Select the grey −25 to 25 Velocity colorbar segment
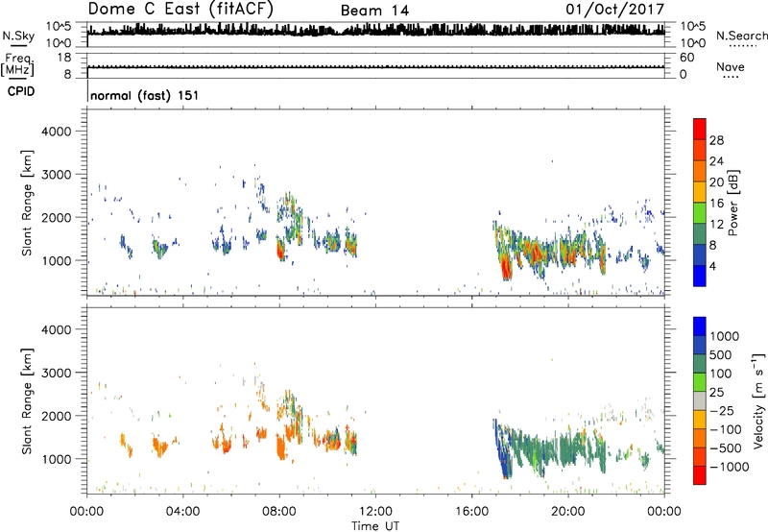Image resolution: width=768 pixels, height=532 pixels. click(x=700, y=400)
